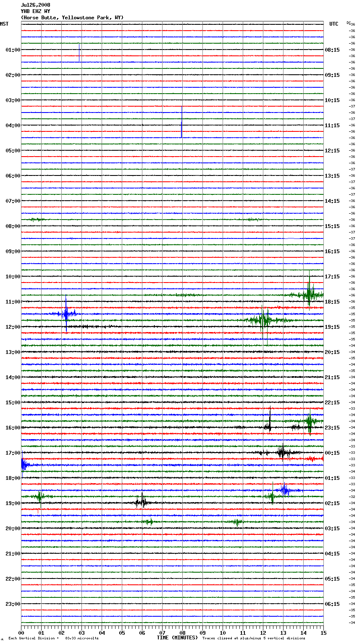This screenshot has width=357, height=644.
Task: Click the 11:15 UTC time label
Action: click(332, 126)
